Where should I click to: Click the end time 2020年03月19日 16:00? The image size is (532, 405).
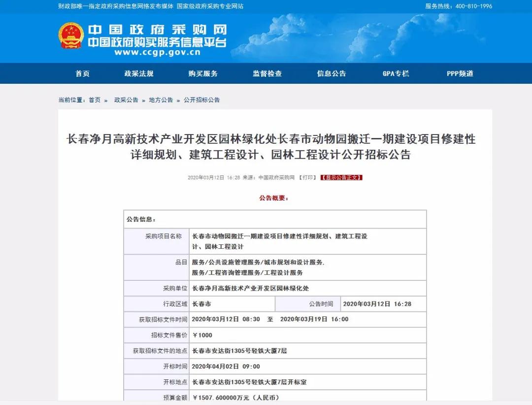pos(314,319)
